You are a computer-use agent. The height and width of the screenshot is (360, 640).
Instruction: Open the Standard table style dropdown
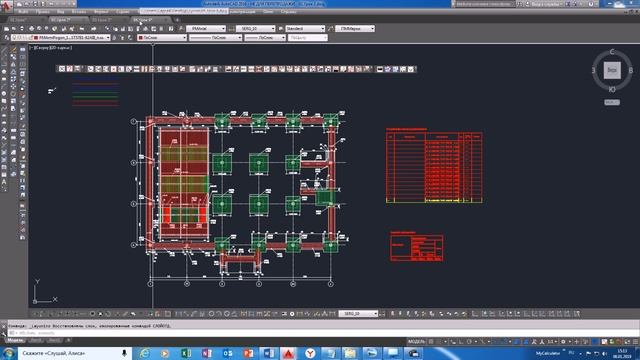point(305,29)
